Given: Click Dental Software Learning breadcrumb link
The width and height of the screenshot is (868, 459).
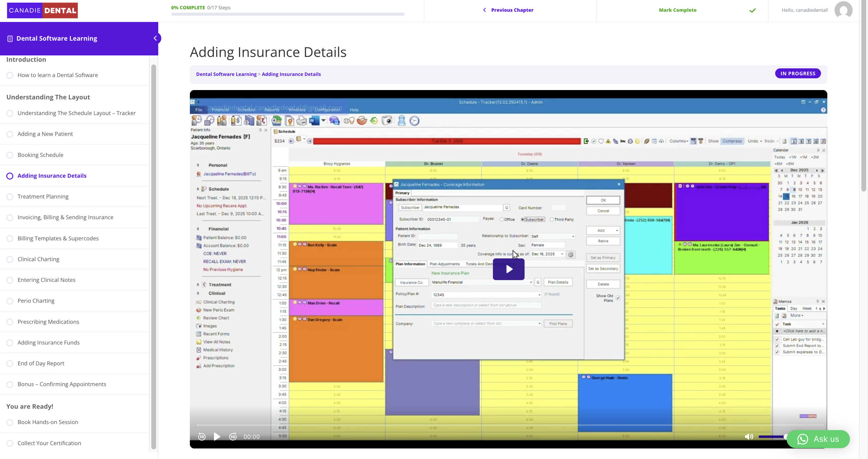Looking at the screenshot, I should point(226,74).
